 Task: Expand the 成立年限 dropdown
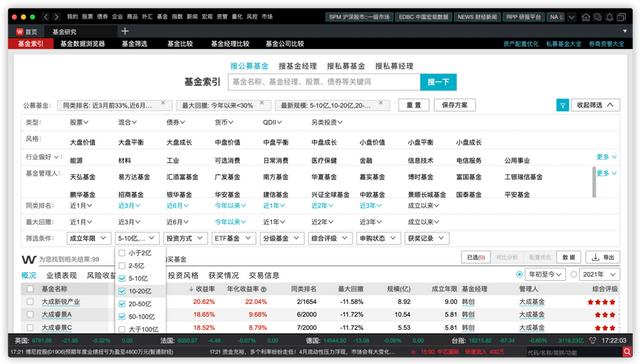(88, 238)
